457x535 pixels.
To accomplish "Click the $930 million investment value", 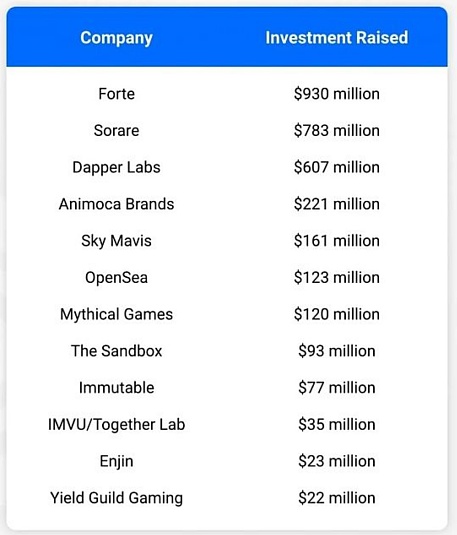I will [x=337, y=94].
